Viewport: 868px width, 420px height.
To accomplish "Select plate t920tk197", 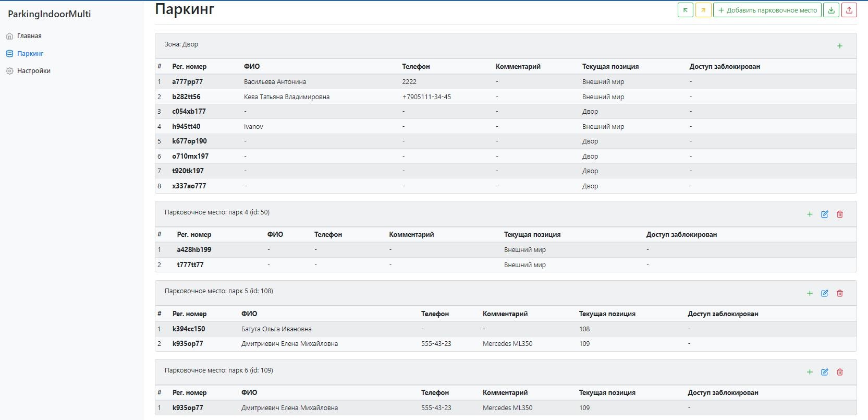I will (x=188, y=171).
